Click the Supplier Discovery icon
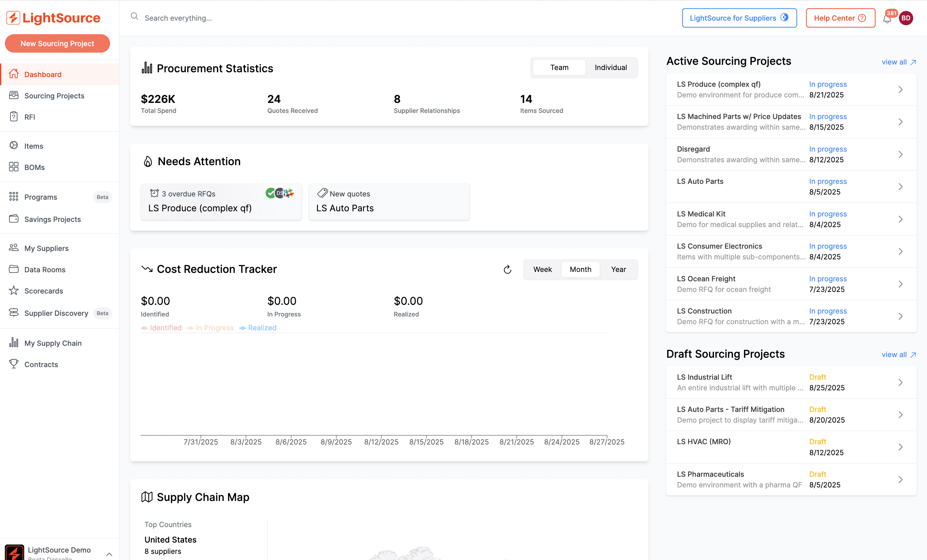927x560 pixels. pos(14,313)
